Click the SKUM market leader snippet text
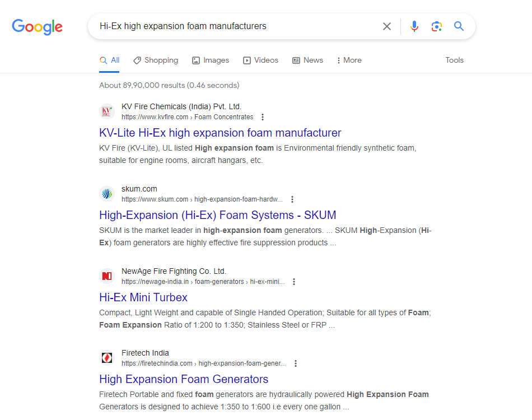This screenshot has height=420, width=532. [265, 236]
